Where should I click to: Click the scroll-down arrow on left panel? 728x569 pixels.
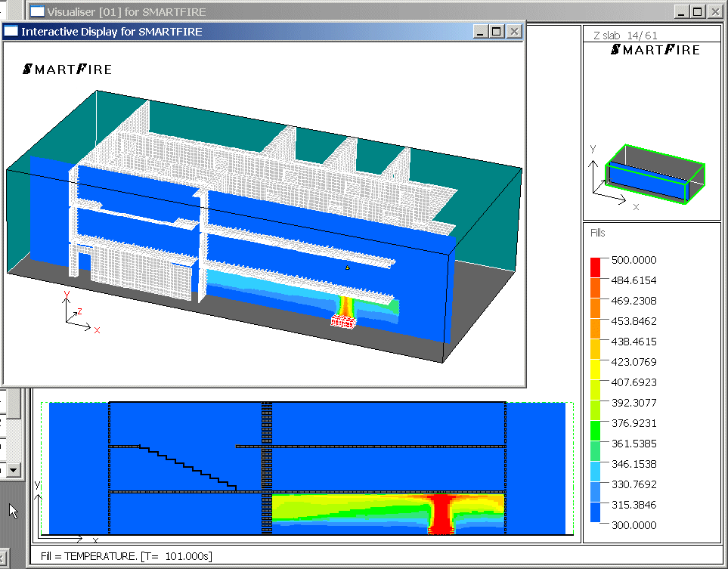point(13,470)
